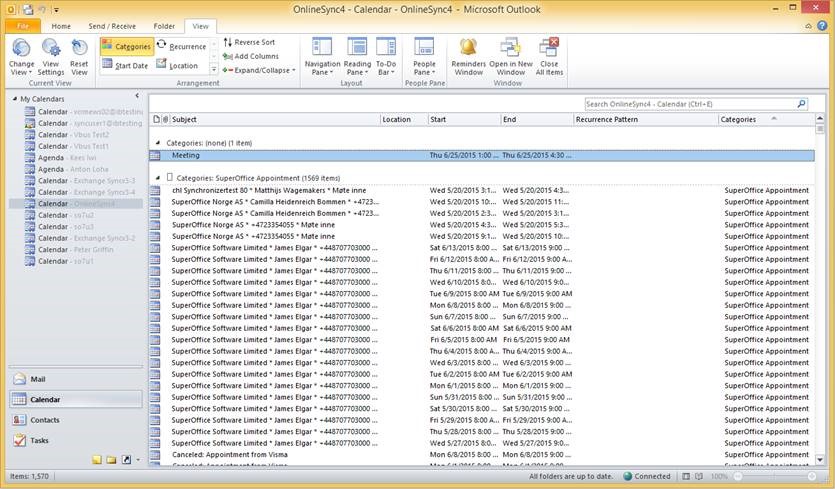Arrange items by Location

[x=177, y=65]
